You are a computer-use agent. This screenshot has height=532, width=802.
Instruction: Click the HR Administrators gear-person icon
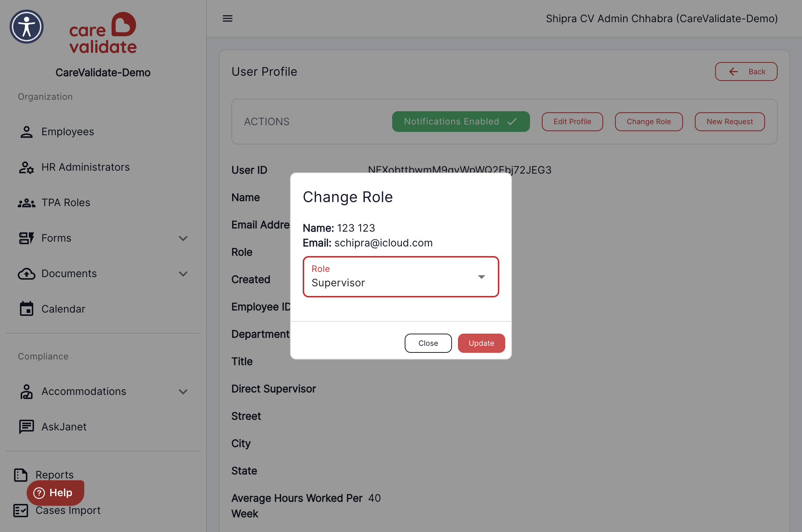click(x=26, y=167)
